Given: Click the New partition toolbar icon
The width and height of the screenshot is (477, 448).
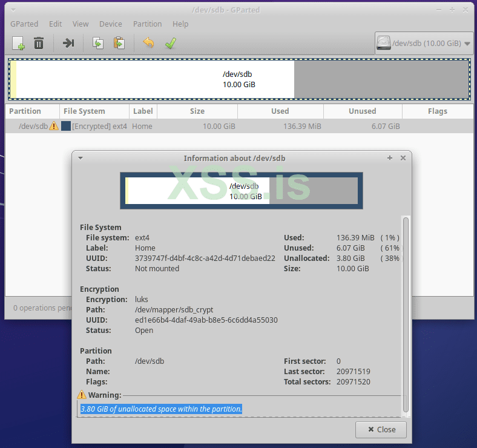Looking at the screenshot, I should pyautogui.click(x=19, y=43).
